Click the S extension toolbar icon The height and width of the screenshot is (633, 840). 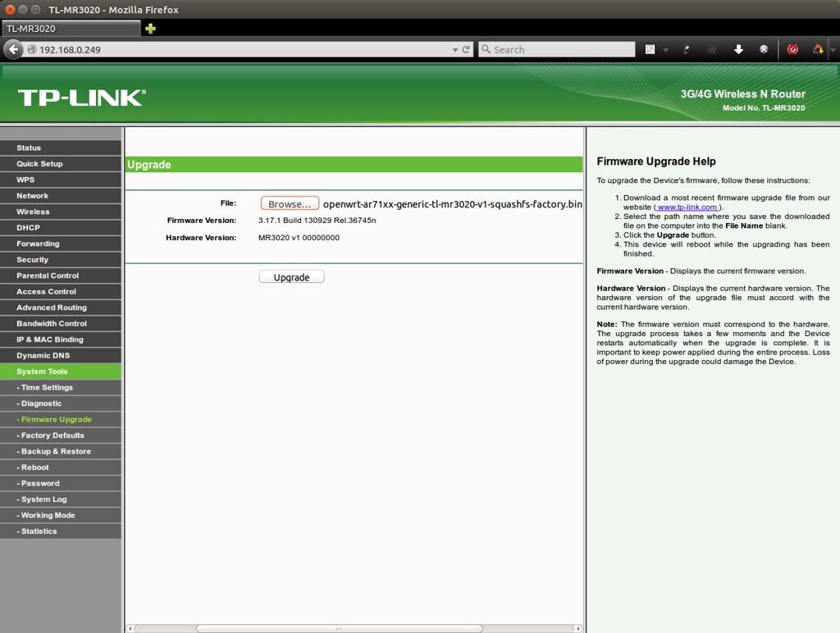(650, 49)
